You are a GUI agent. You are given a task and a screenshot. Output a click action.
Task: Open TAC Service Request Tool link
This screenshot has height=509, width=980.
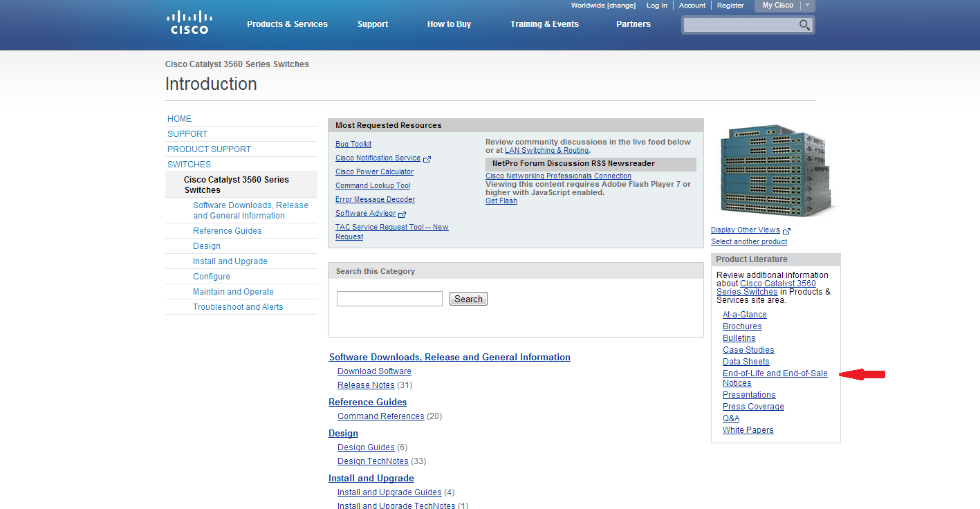tap(392, 232)
